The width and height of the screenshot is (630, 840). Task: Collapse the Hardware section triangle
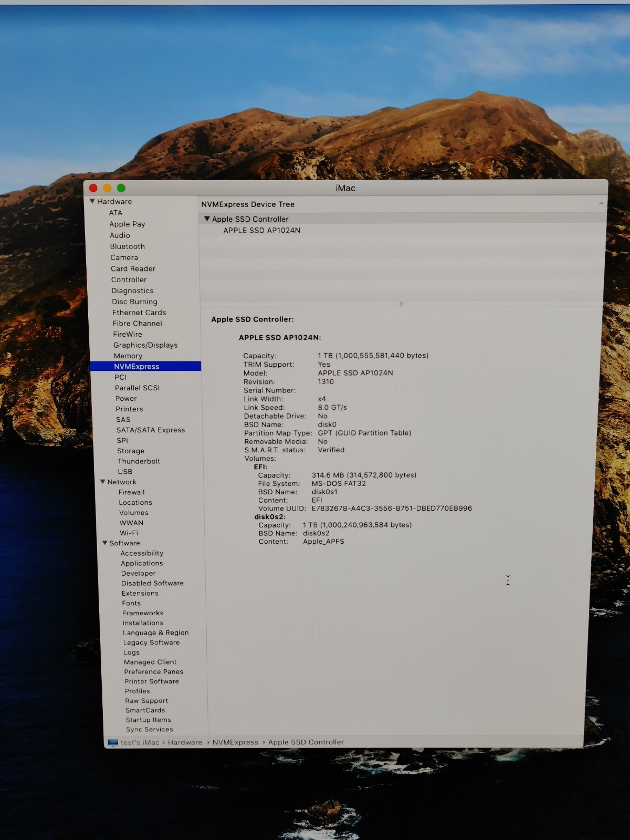pos(92,201)
